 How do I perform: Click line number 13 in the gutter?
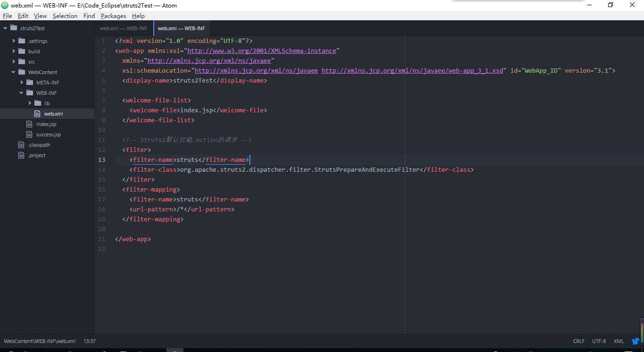(x=102, y=159)
